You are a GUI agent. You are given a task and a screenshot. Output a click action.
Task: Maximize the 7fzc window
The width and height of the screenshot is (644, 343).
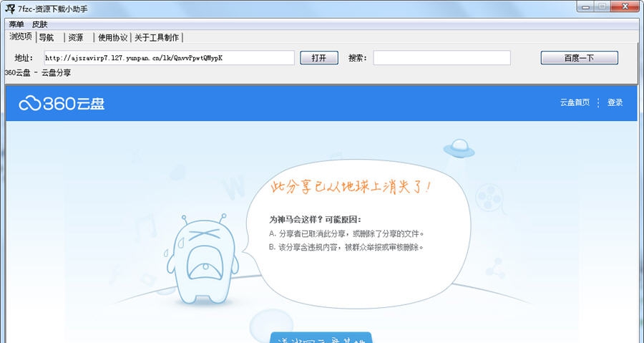602,6
